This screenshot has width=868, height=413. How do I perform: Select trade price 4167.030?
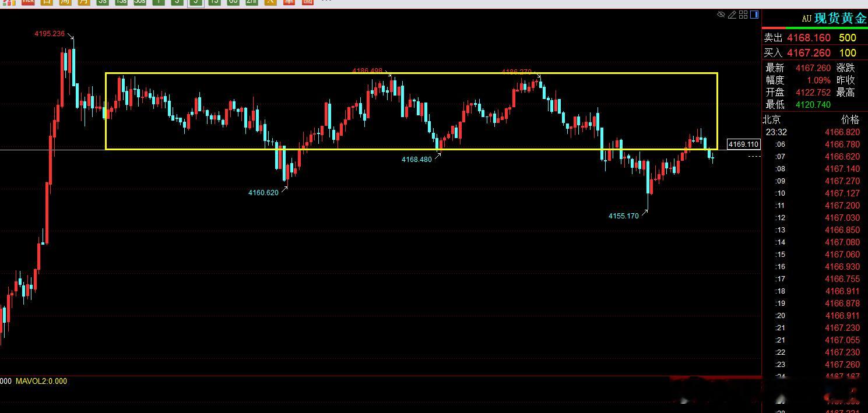[842, 218]
